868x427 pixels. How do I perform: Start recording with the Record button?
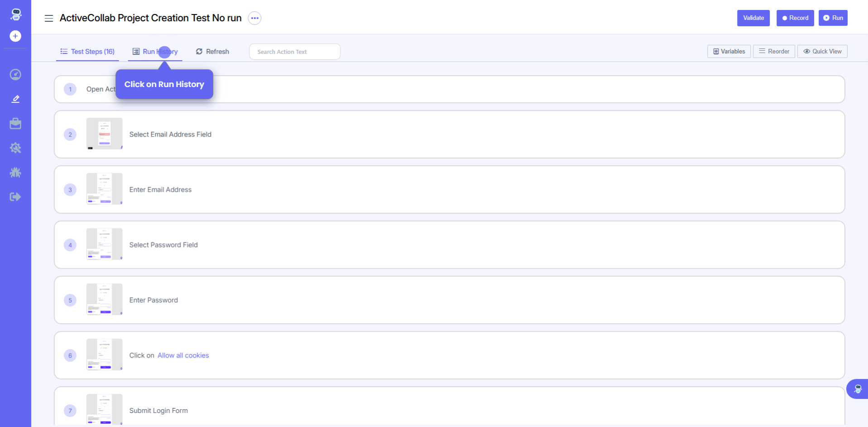(x=795, y=18)
